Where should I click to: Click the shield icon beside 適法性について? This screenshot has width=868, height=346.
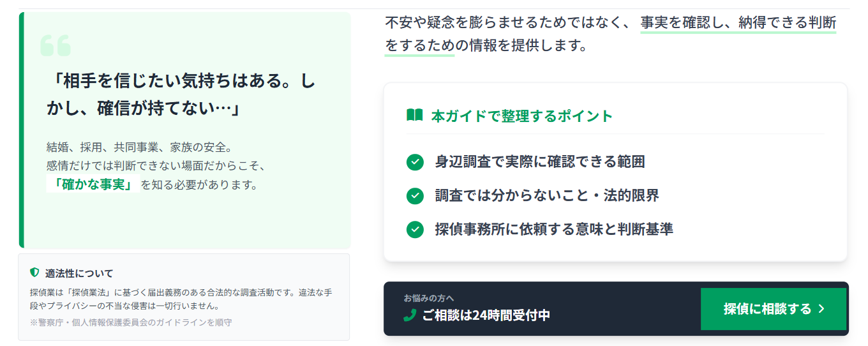(35, 273)
